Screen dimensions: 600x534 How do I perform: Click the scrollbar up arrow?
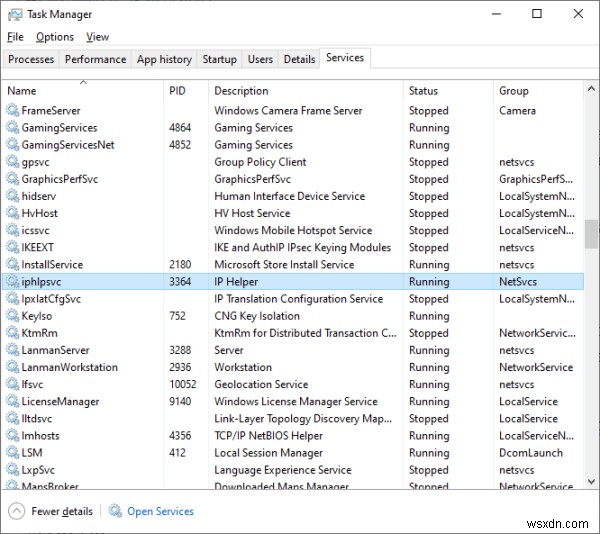591,88
